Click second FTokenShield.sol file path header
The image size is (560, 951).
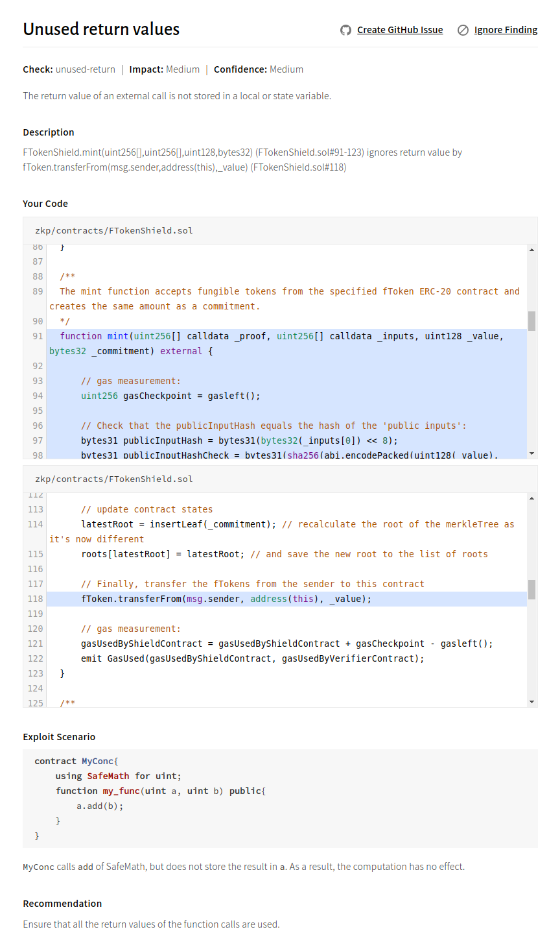(x=113, y=479)
